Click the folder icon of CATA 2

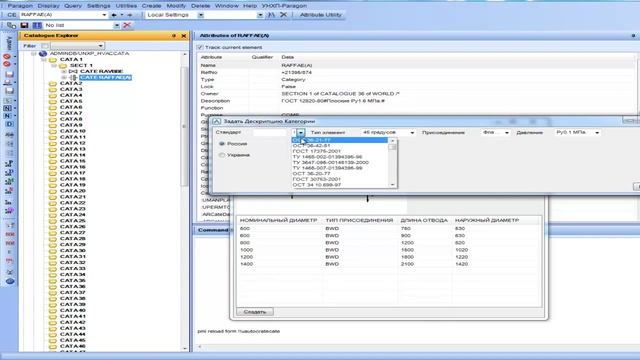coord(53,83)
